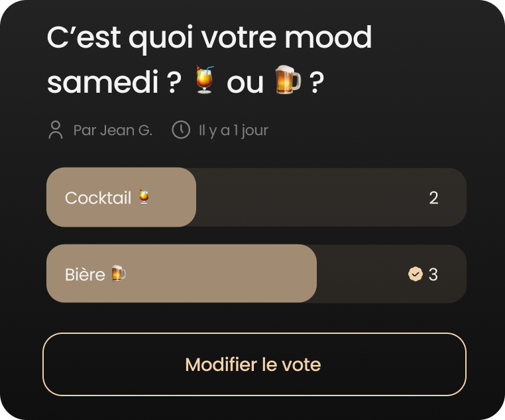This screenshot has height=420, width=505.
Task: Select the "Cocktail" option label
Action: coord(98,198)
